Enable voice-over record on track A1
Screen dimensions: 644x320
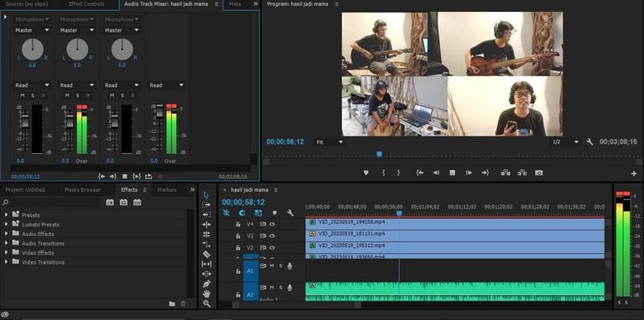[289, 266]
